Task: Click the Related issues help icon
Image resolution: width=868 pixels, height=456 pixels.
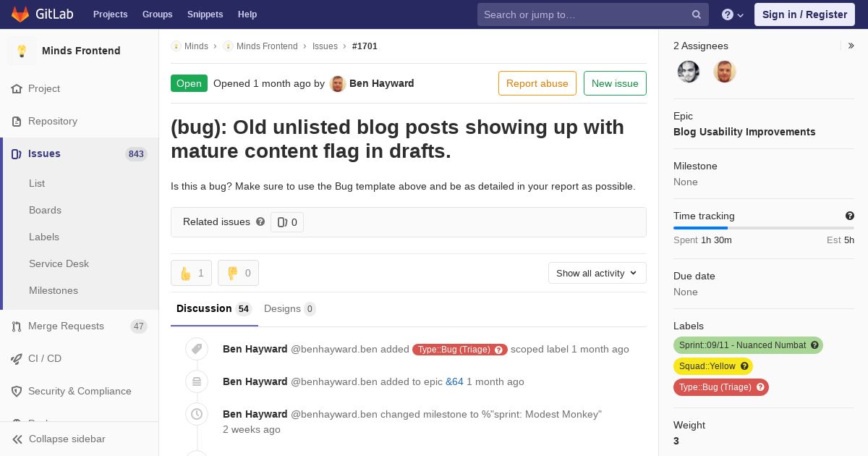Action: (260, 221)
